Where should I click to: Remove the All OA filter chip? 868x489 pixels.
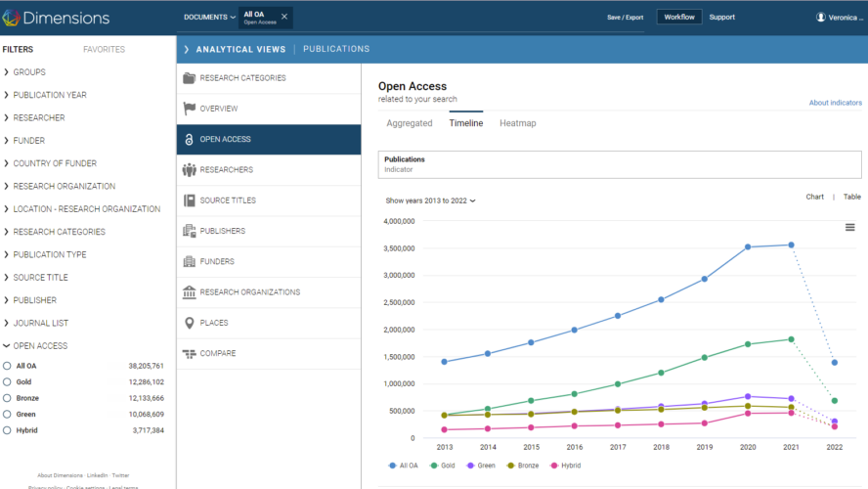coord(284,17)
